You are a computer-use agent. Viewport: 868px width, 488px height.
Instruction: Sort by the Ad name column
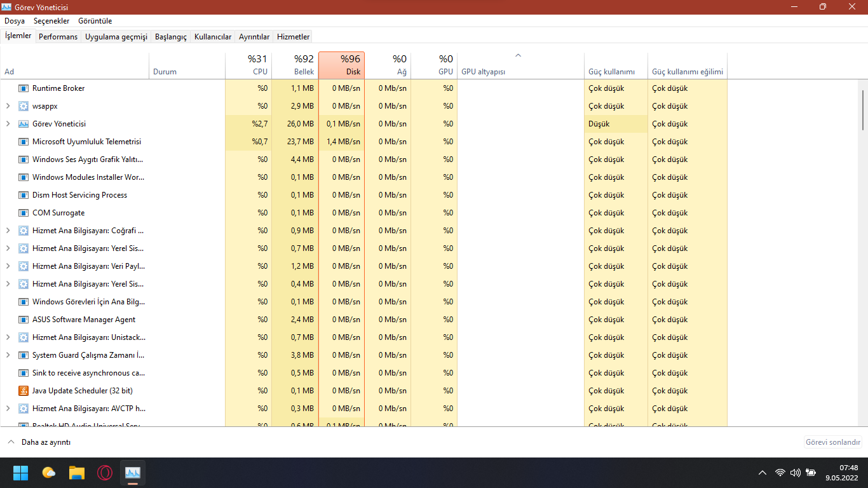[x=74, y=65]
